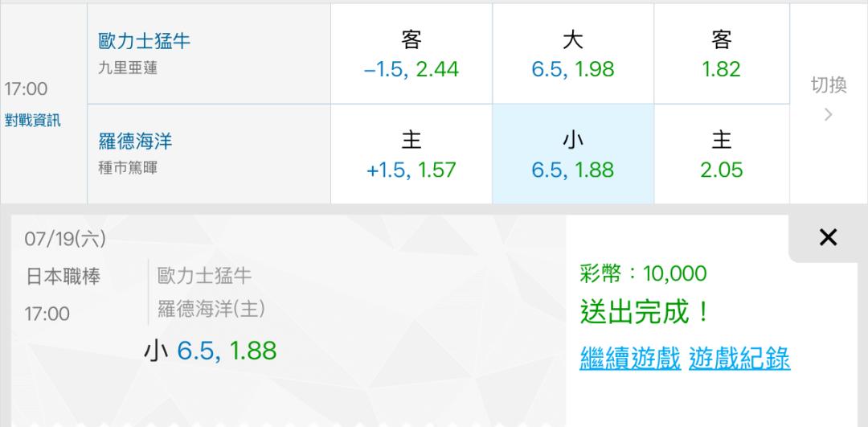The image size is (868, 427).
Task: Deselect under 6.5 at 1.88 cell
Action: tap(573, 154)
